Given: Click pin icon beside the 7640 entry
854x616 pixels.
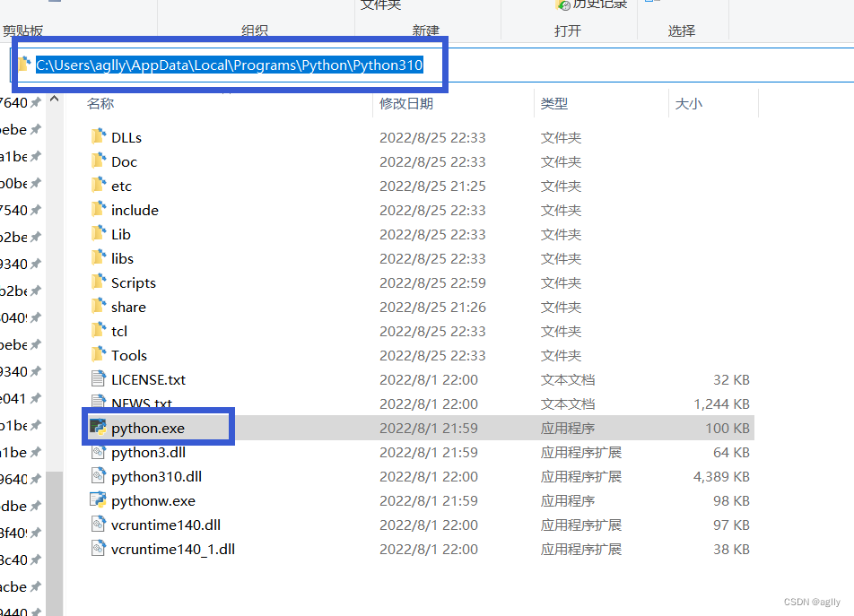Looking at the screenshot, I should [x=36, y=102].
